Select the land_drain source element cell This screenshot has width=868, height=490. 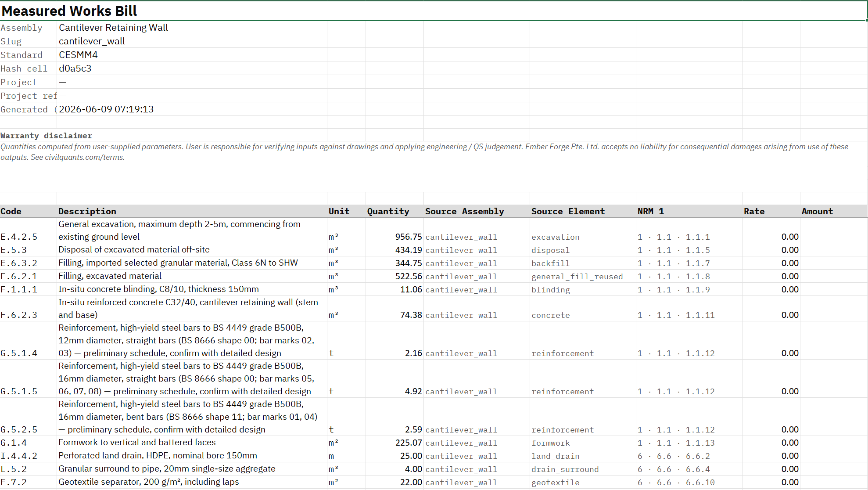(583, 456)
